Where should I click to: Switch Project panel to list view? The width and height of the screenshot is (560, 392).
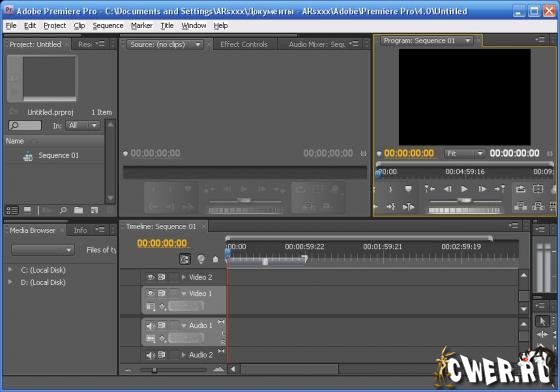(12, 210)
